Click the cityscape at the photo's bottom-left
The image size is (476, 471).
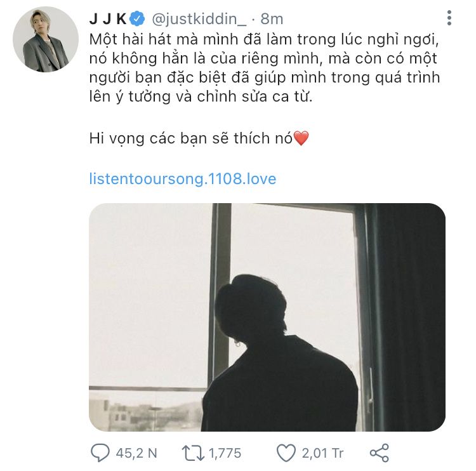(x=146, y=415)
